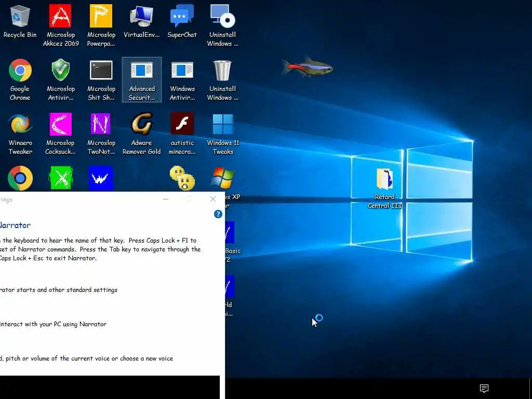Open the Action Center notification icon
This screenshot has height=399, width=532.
click(x=484, y=388)
